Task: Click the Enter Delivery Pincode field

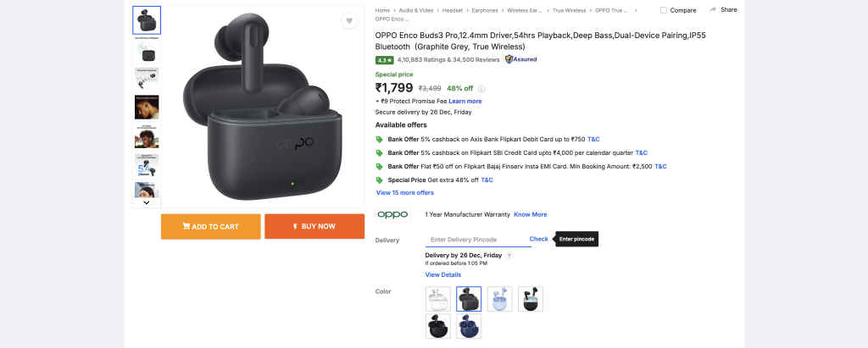Action: [475, 240]
